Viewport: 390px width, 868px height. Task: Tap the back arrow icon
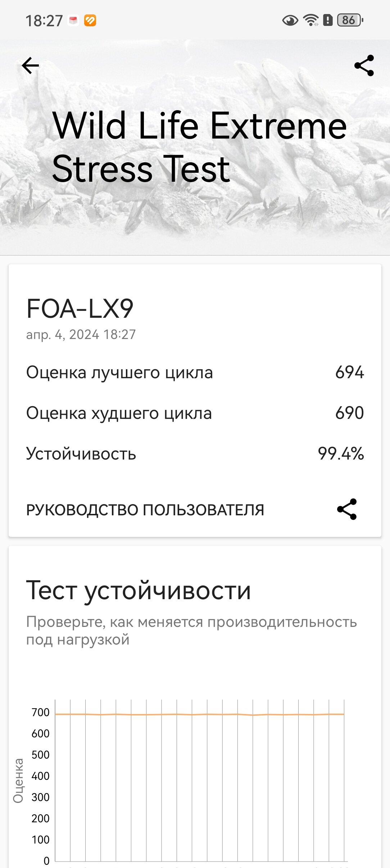click(x=30, y=65)
